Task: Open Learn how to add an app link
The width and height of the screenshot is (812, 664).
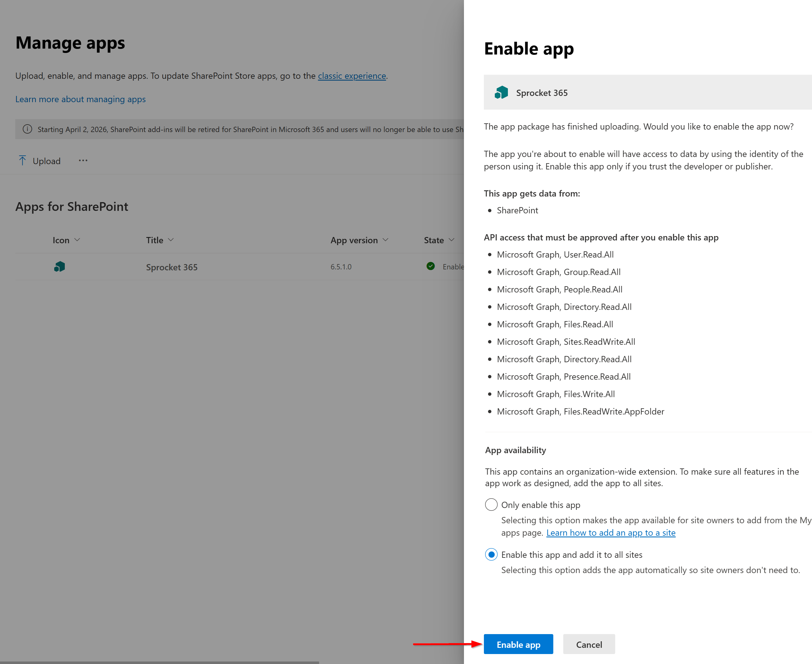Action: (x=611, y=533)
